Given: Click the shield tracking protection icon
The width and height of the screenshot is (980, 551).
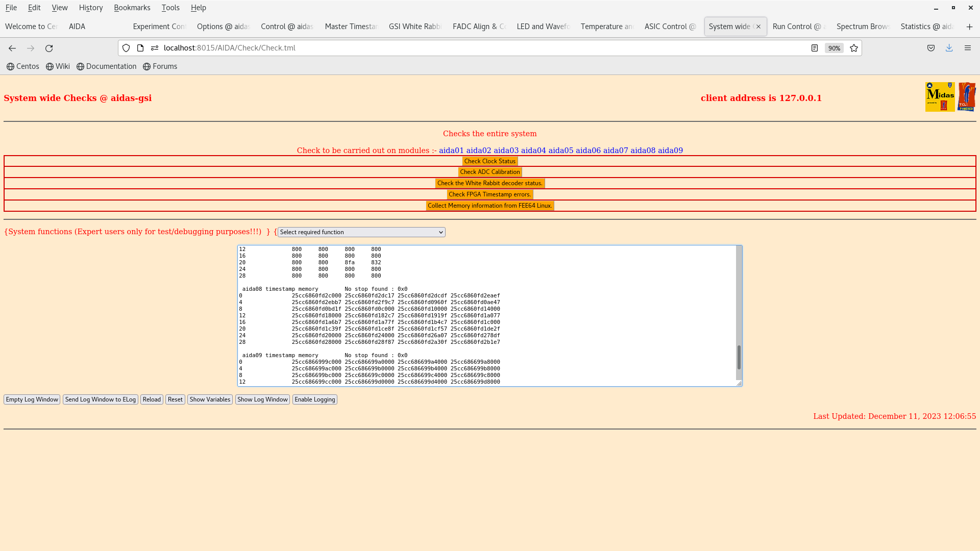Looking at the screenshot, I should (x=126, y=48).
